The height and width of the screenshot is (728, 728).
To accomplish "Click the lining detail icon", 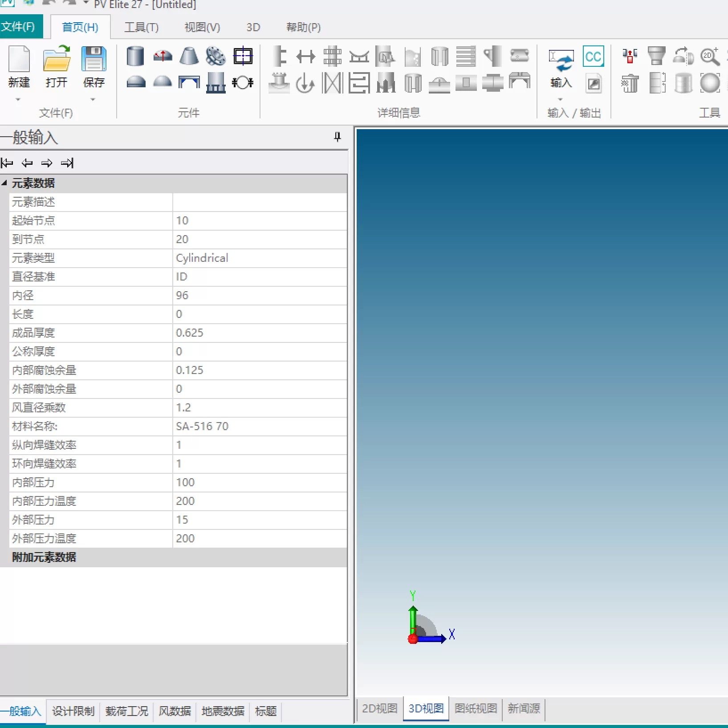I will point(439,57).
